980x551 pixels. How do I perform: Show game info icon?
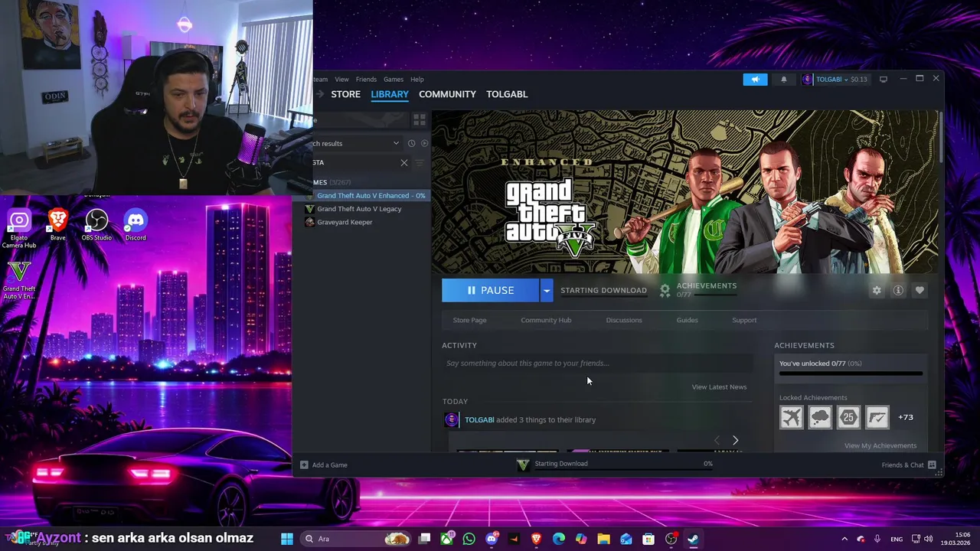tap(898, 290)
